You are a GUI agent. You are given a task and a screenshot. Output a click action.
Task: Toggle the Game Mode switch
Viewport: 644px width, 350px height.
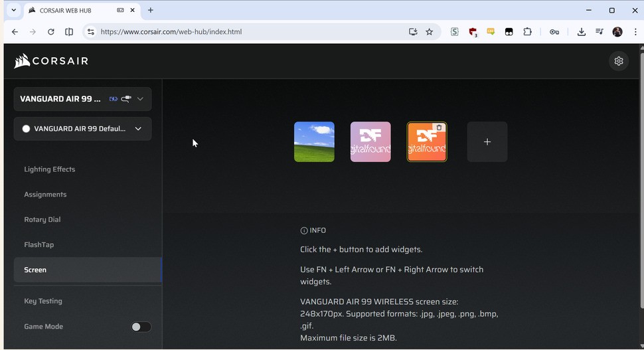click(x=141, y=327)
